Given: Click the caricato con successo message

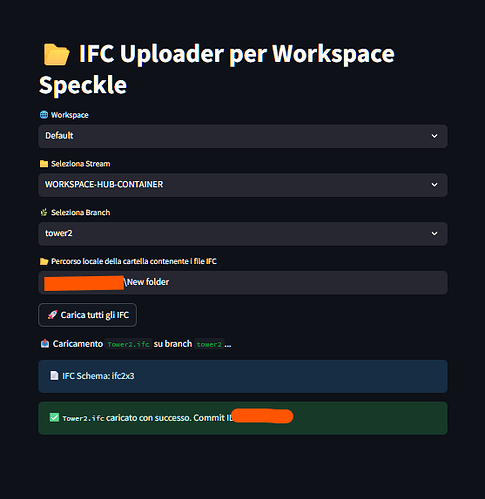Looking at the screenshot, I should pyautogui.click(x=243, y=418).
